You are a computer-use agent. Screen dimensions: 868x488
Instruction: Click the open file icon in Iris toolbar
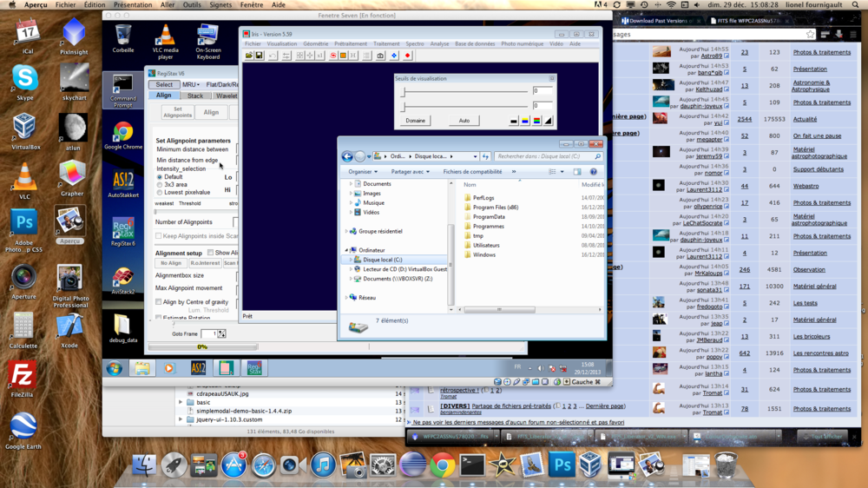(249, 56)
